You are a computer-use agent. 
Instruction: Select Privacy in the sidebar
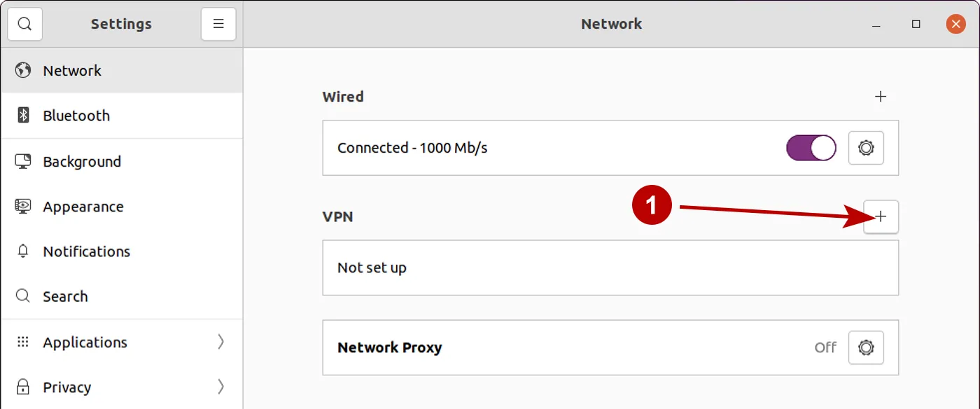pos(66,387)
